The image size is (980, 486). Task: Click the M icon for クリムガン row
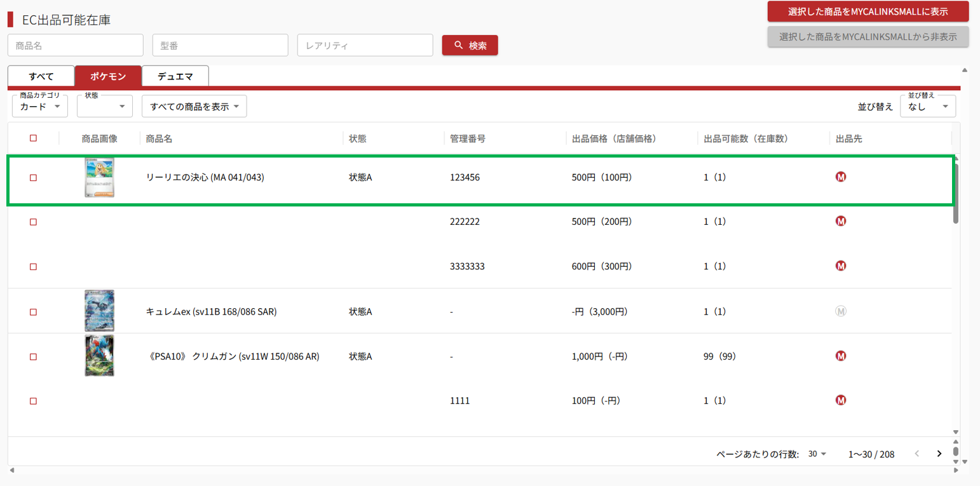point(840,356)
